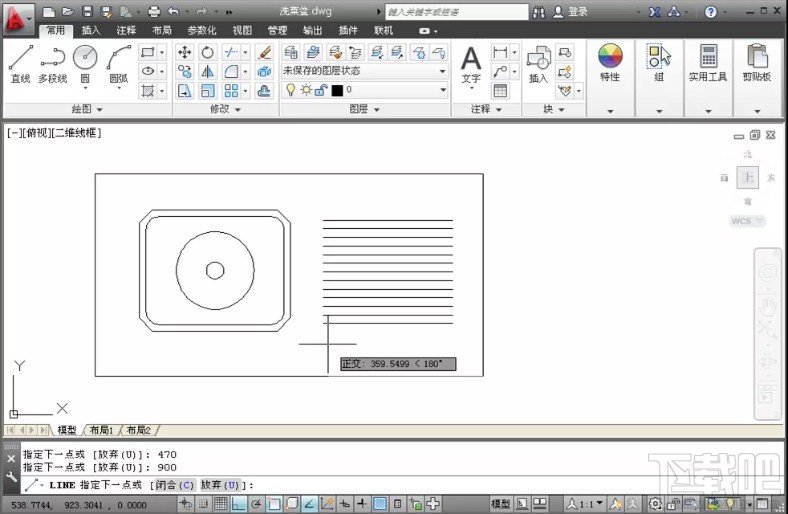Viewport: 788px width, 514px height.
Task: Select the Array tool icon
Action: coord(231,91)
